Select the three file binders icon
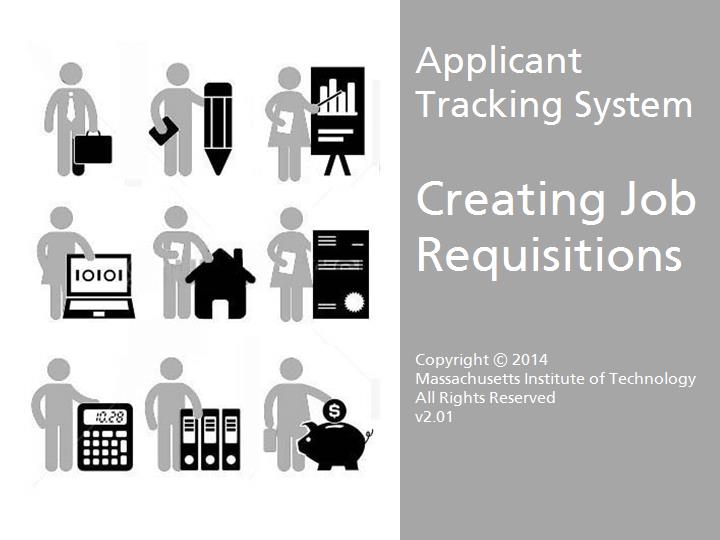The image size is (720, 540). [x=210, y=438]
